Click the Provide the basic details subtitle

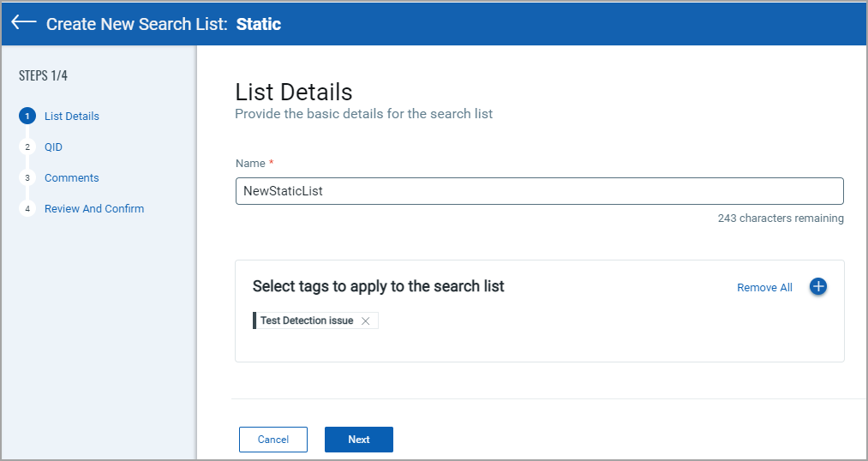(x=363, y=114)
